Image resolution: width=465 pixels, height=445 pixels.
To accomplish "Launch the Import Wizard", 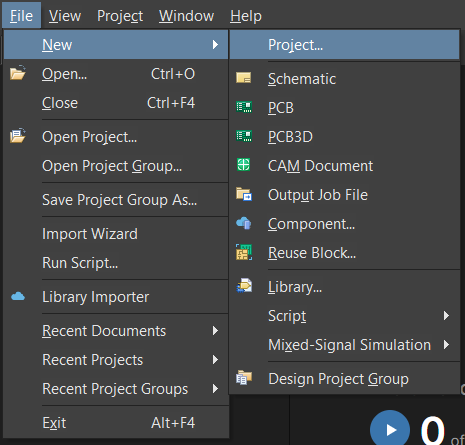I will coord(116,234).
